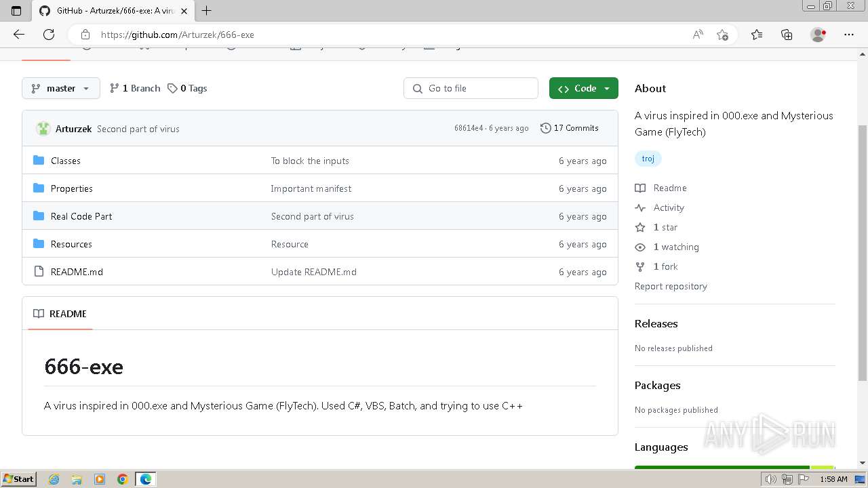Expand the green Code dropdown button
868x488 pixels.
584,88
